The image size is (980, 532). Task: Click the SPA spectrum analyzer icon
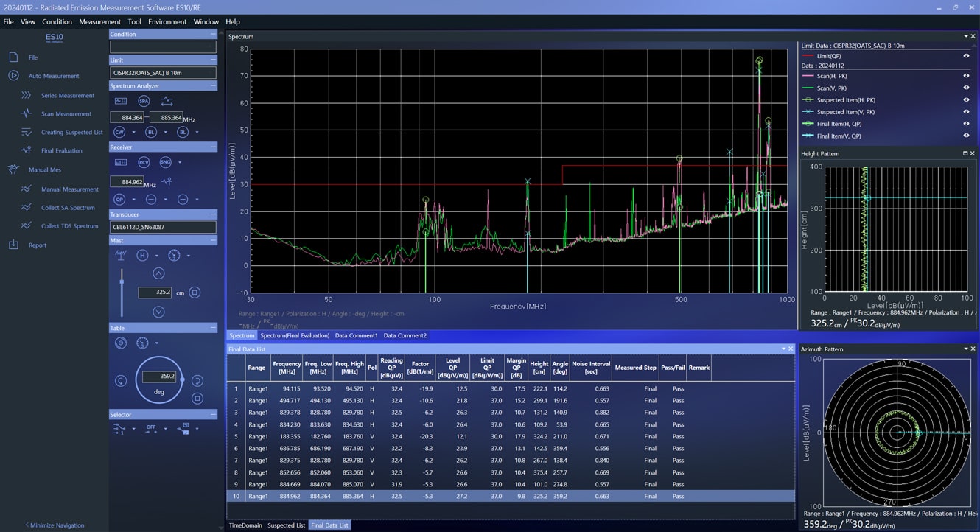144,101
